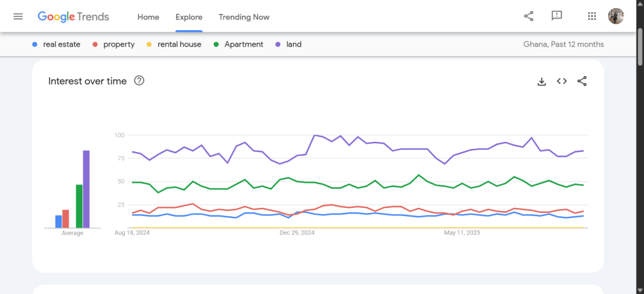Share the Interest over time chart
The width and height of the screenshot is (644, 294).
[x=582, y=81]
